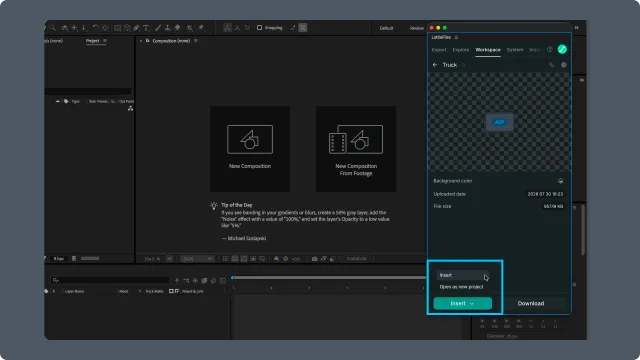Select the Brush tool
Viewport: 640px width, 360px height.
(x=158, y=28)
